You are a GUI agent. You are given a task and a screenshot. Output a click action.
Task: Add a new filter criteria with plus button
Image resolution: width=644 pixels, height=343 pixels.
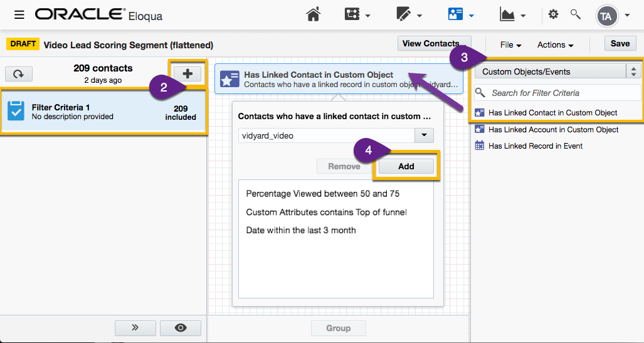pos(187,74)
